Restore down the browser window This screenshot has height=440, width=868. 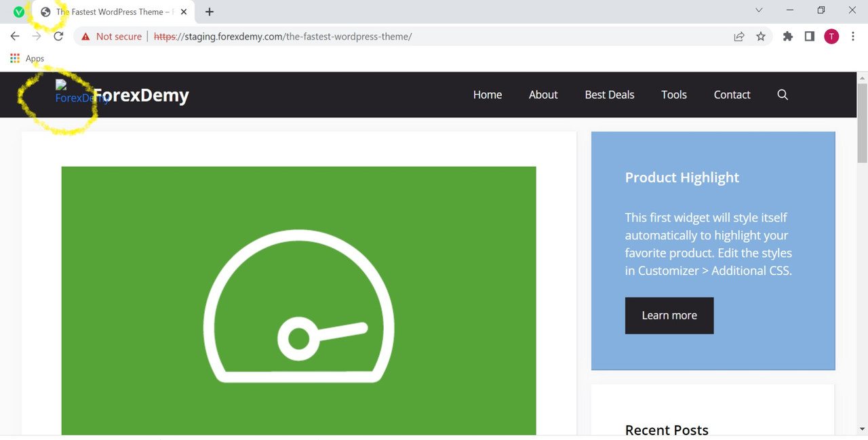tap(821, 10)
